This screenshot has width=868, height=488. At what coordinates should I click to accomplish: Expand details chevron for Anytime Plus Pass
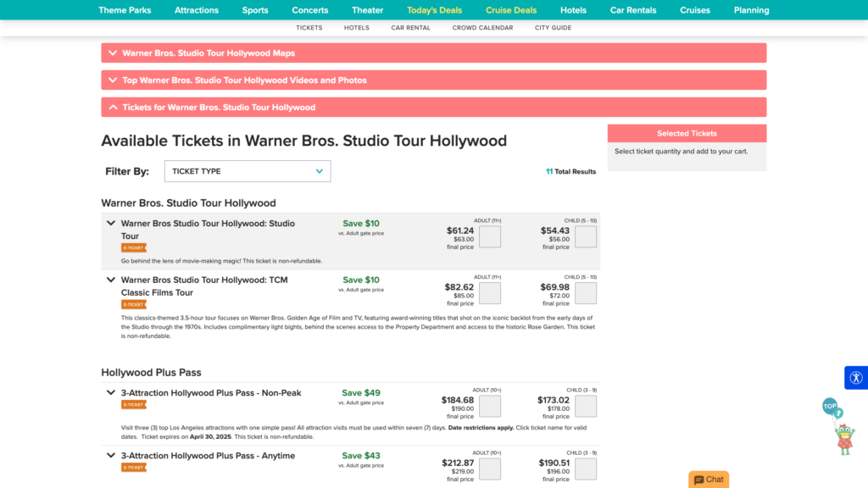[111, 455]
